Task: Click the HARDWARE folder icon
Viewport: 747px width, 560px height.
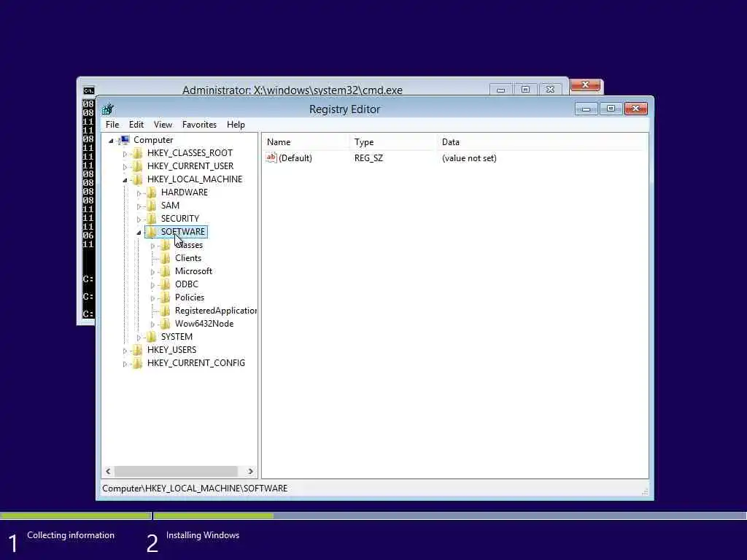Action: tap(152, 192)
